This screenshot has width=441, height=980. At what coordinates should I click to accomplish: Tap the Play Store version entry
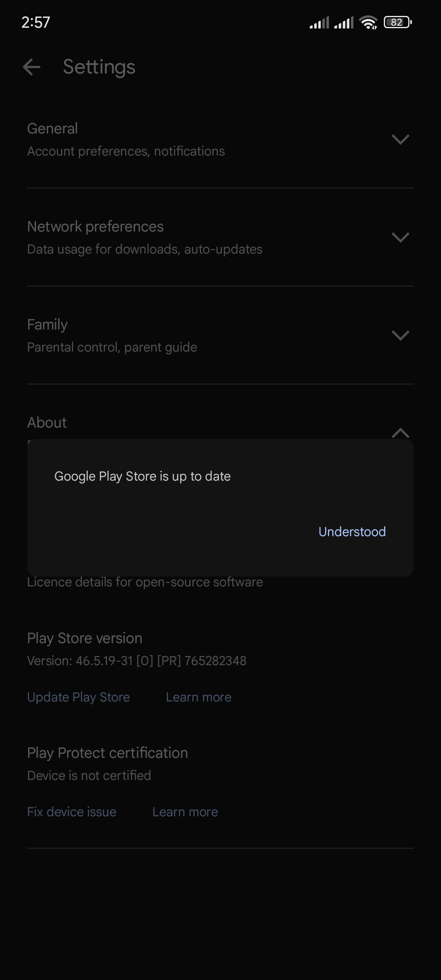point(137,649)
